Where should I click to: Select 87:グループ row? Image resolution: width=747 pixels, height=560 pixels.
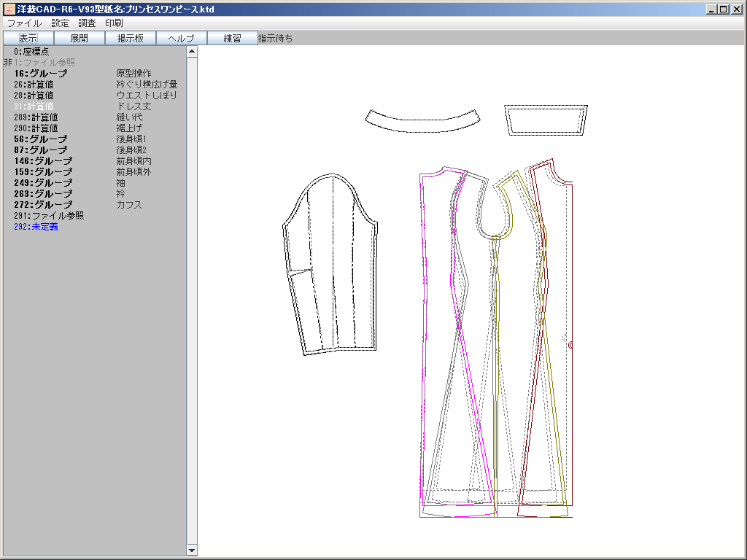95,150
